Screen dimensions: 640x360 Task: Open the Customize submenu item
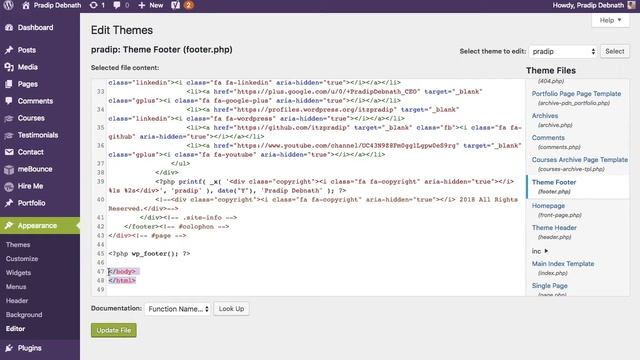tap(22, 259)
